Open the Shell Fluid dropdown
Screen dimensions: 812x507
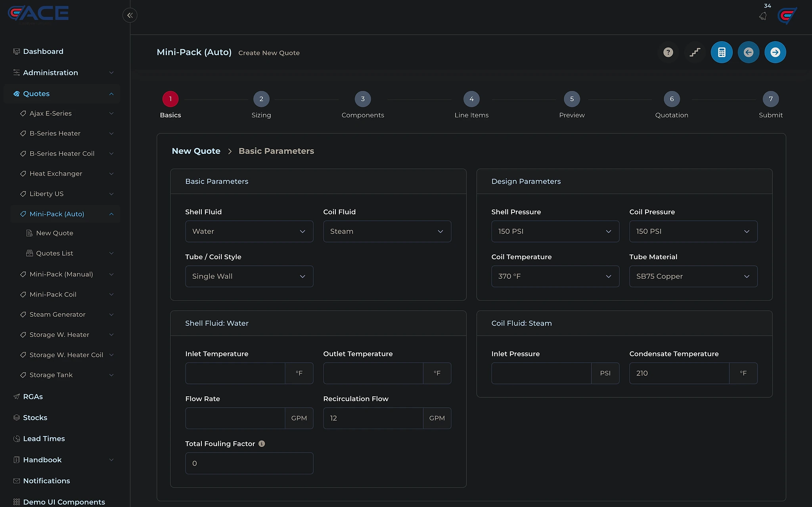[249, 231]
